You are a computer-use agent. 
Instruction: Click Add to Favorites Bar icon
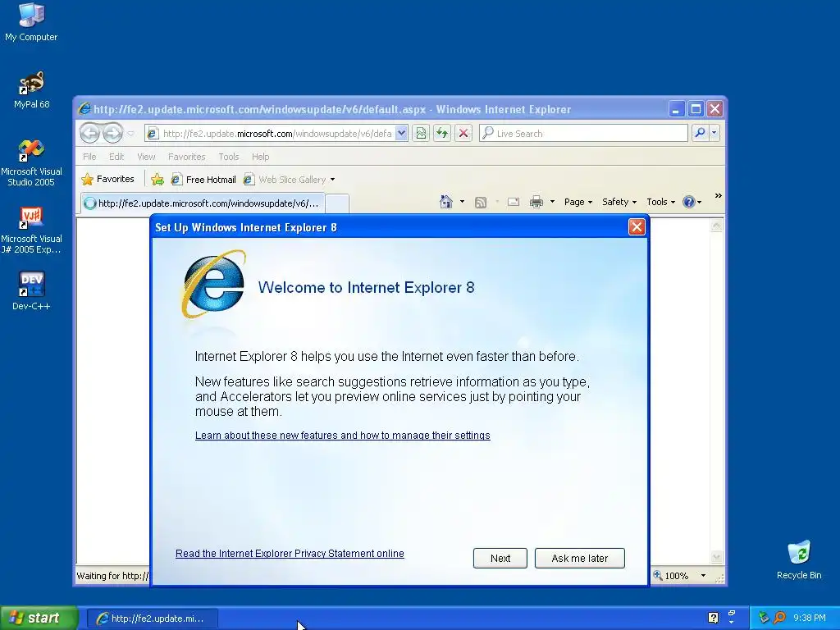pyautogui.click(x=157, y=180)
